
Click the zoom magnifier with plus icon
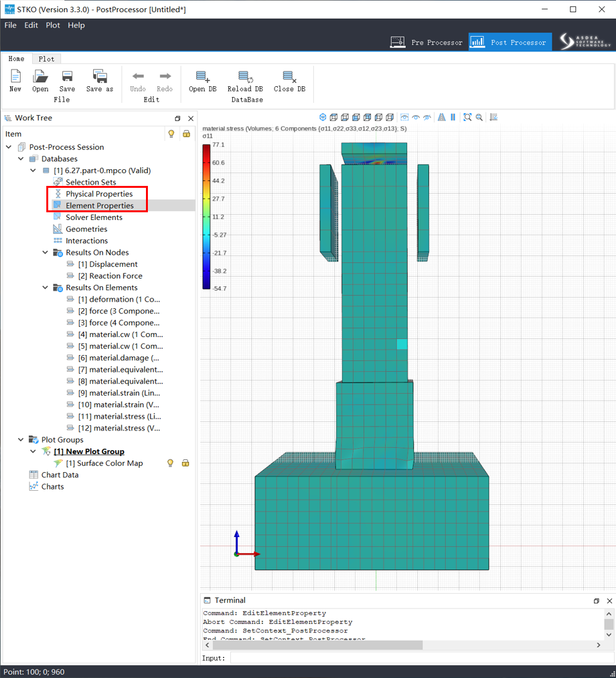click(x=479, y=117)
